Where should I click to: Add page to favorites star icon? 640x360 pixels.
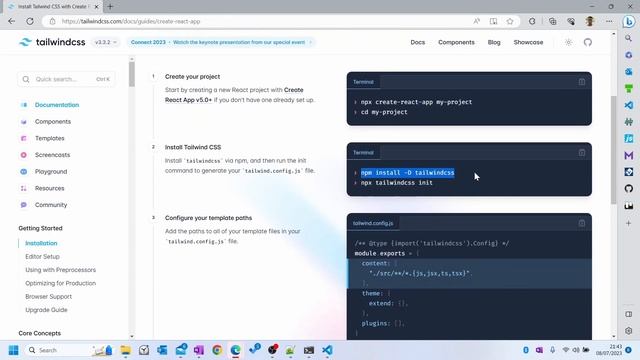(x=510, y=21)
